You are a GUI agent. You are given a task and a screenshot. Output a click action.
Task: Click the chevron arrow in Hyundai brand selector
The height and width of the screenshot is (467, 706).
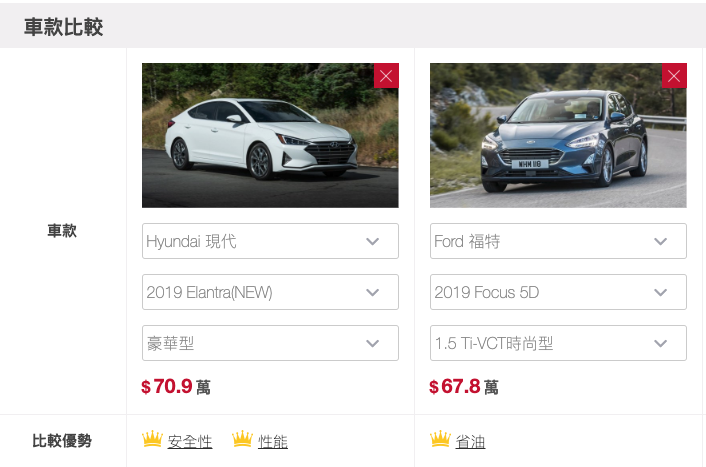coord(372,241)
